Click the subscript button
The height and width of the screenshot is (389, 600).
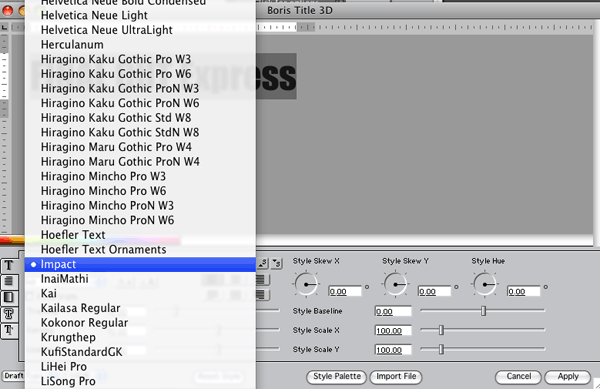click(x=277, y=263)
